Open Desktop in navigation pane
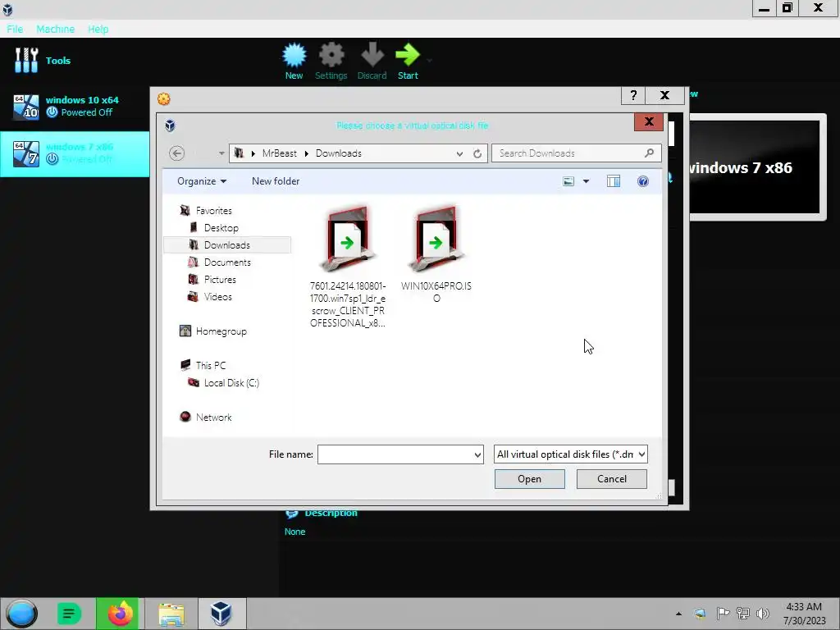840x630 pixels. pos(221,228)
